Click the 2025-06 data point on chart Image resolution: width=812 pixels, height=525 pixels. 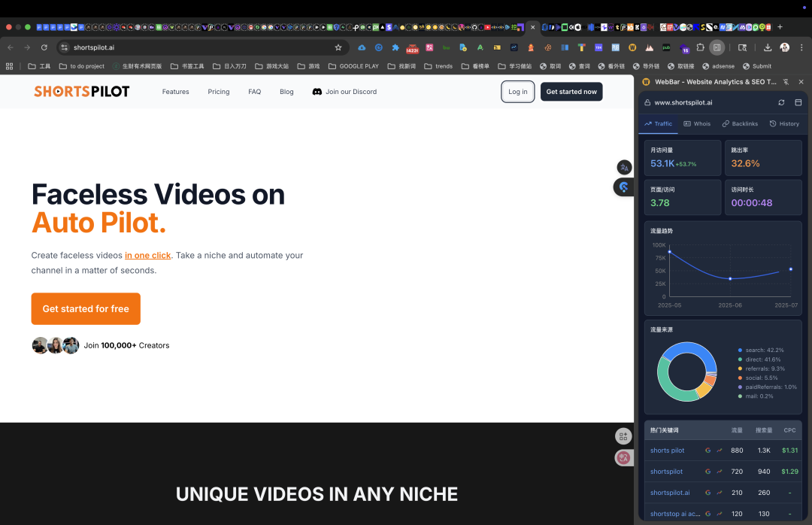(730, 279)
